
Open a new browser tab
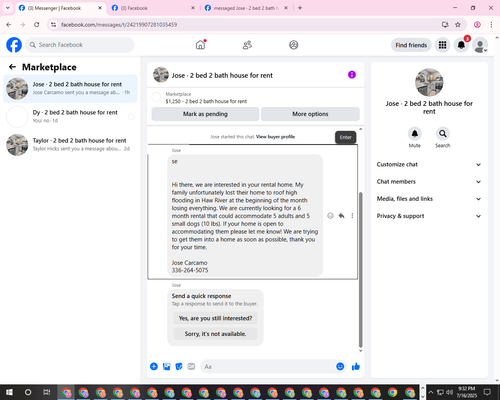point(300,8)
